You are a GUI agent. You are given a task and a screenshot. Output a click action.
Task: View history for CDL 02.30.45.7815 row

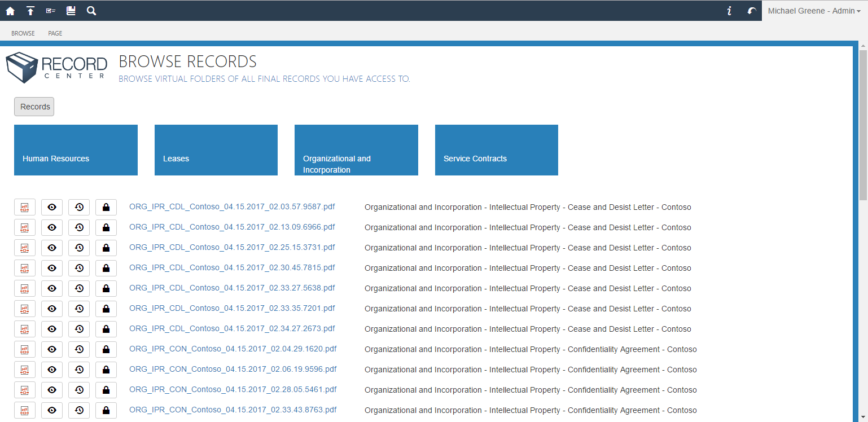[x=79, y=269]
